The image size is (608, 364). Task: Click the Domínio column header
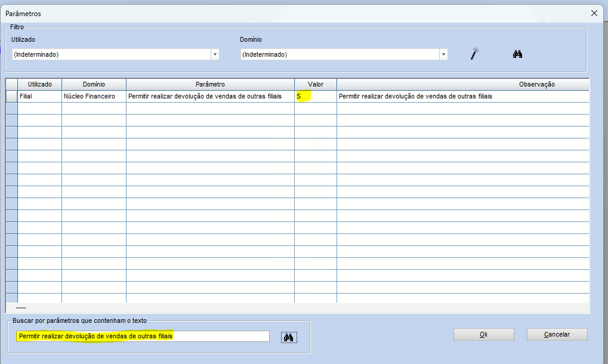94,84
